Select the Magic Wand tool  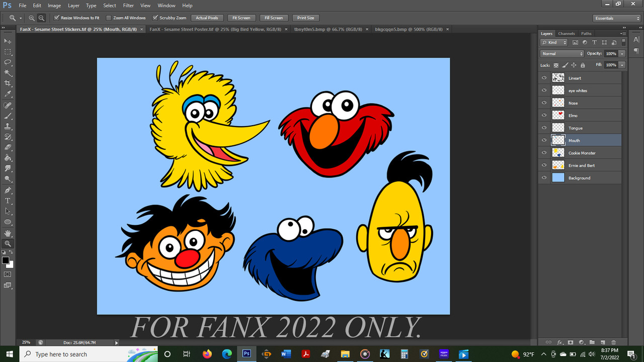tap(8, 73)
